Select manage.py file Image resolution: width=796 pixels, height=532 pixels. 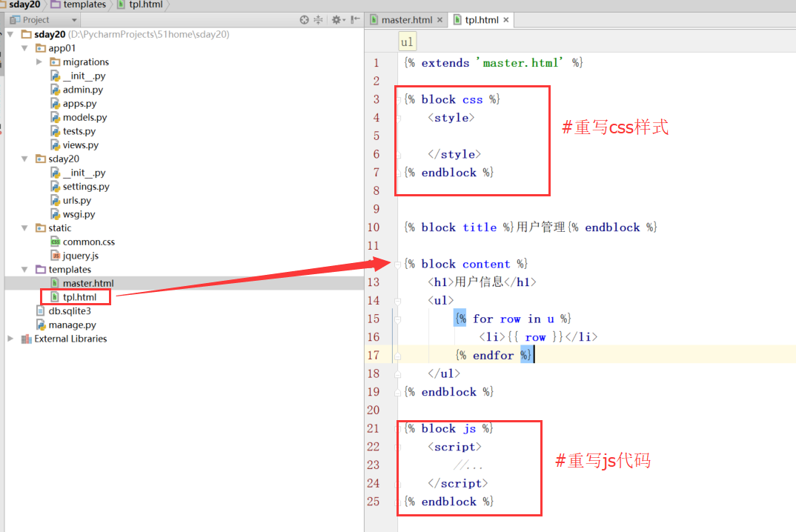tap(72, 325)
